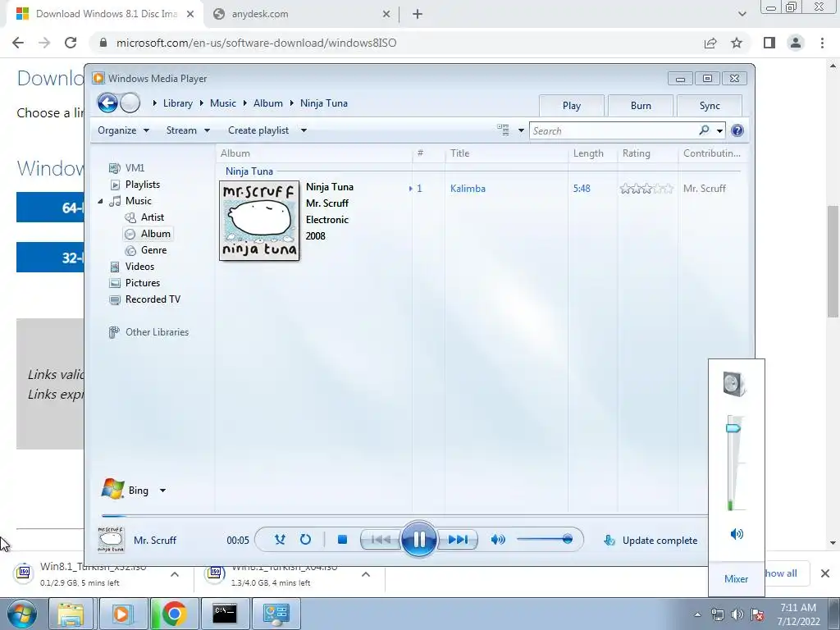Image resolution: width=840 pixels, height=630 pixels.
Task: Click into the library Search box
Action: (614, 130)
